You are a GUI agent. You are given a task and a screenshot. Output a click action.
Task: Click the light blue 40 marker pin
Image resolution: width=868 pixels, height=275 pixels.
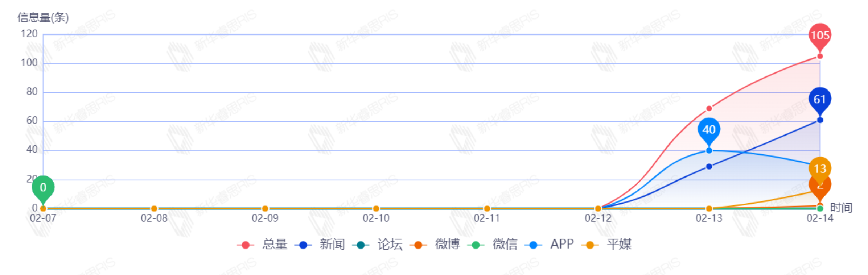click(x=709, y=130)
